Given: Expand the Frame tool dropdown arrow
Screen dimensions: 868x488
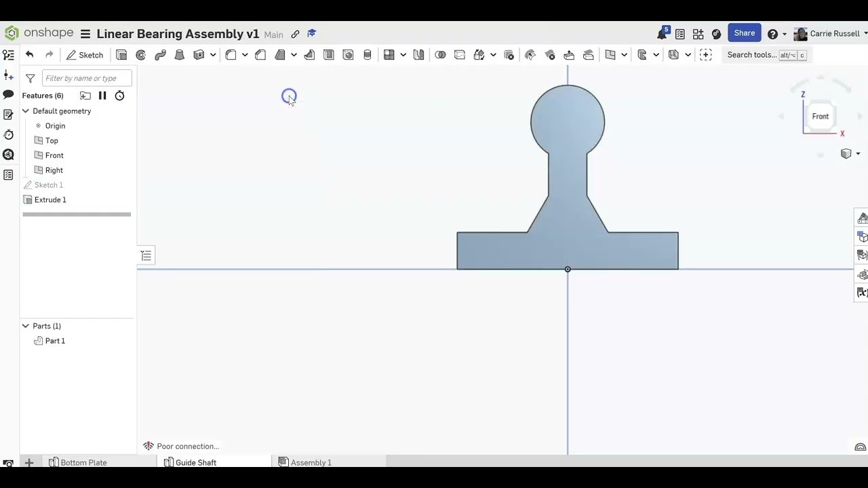Looking at the screenshot, I should (656, 55).
